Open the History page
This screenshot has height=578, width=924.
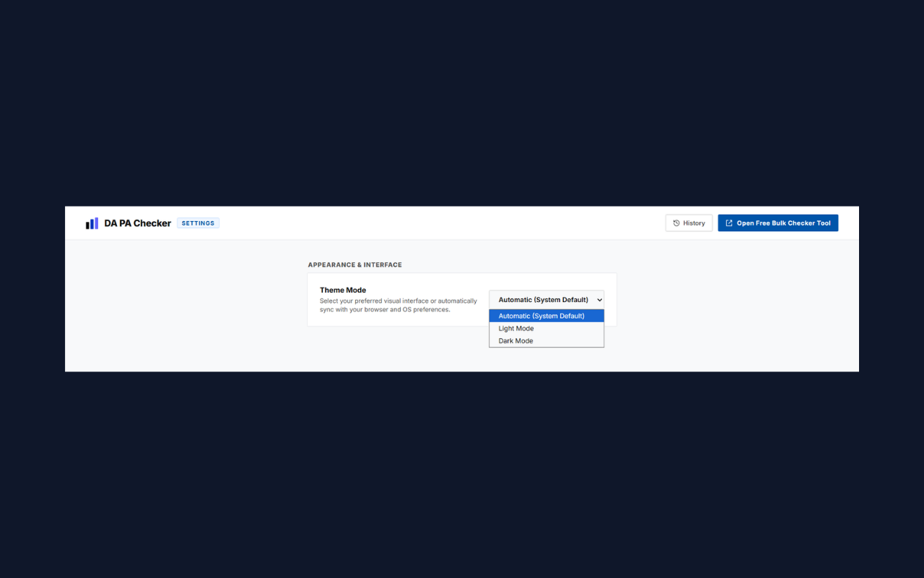pyautogui.click(x=689, y=223)
